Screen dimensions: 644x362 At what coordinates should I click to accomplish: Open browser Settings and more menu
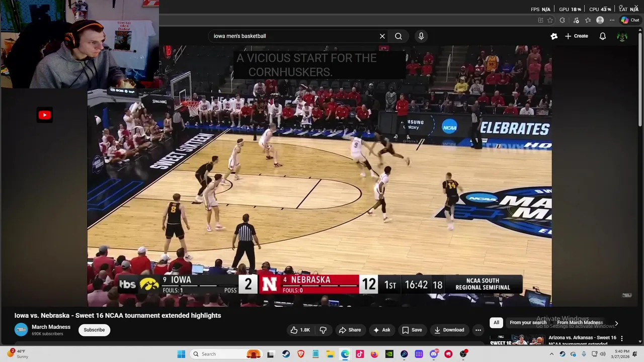click(x=612, y=20)
